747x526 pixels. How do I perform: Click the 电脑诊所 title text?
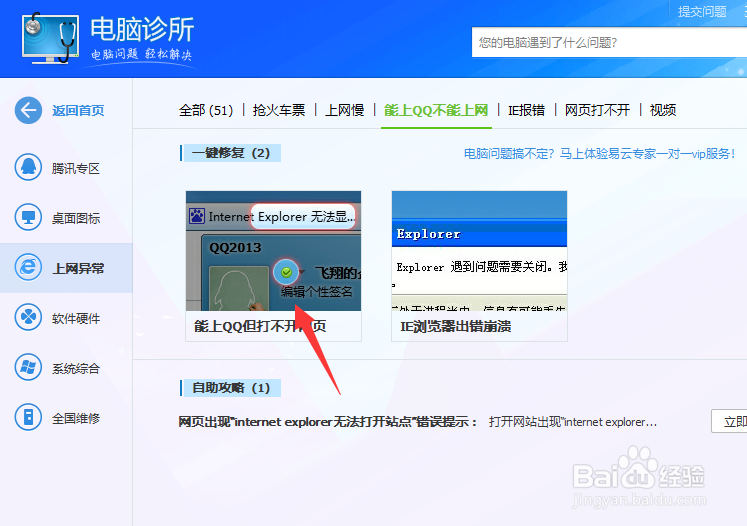142,30
